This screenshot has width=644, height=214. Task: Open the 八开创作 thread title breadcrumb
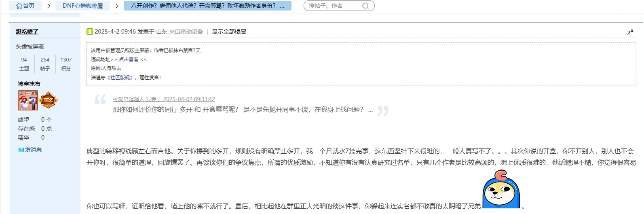[x=207, y=6]
